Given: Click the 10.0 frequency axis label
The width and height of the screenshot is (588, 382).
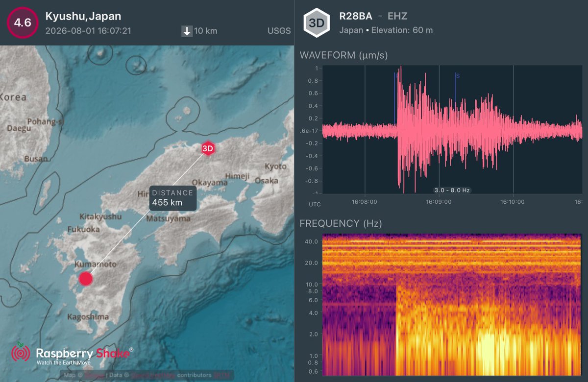Looking at the screenshot, I should [x=313, y=284].
